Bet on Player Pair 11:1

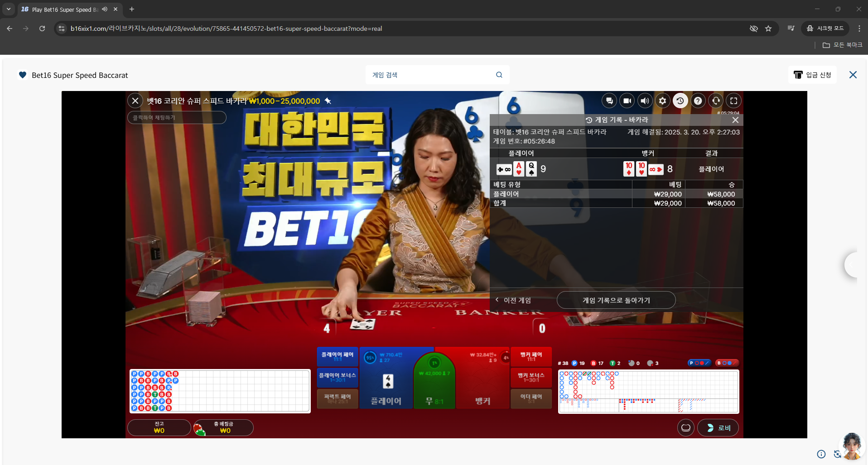[x=338, y=357]
